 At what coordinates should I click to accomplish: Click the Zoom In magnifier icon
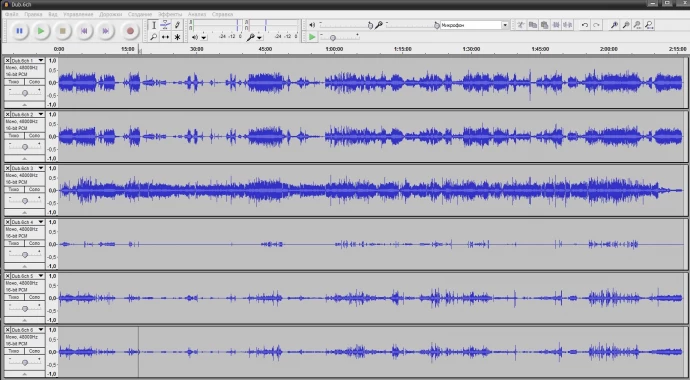(614, 25)
